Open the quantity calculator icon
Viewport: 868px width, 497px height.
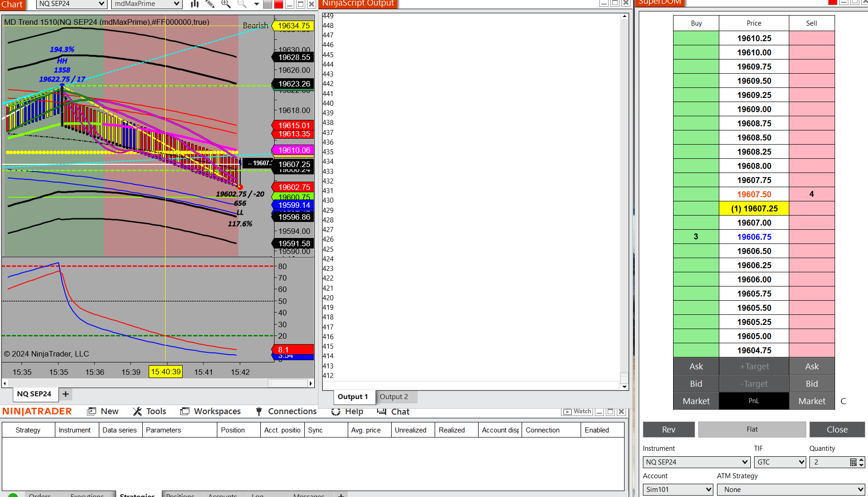point(853,462)
